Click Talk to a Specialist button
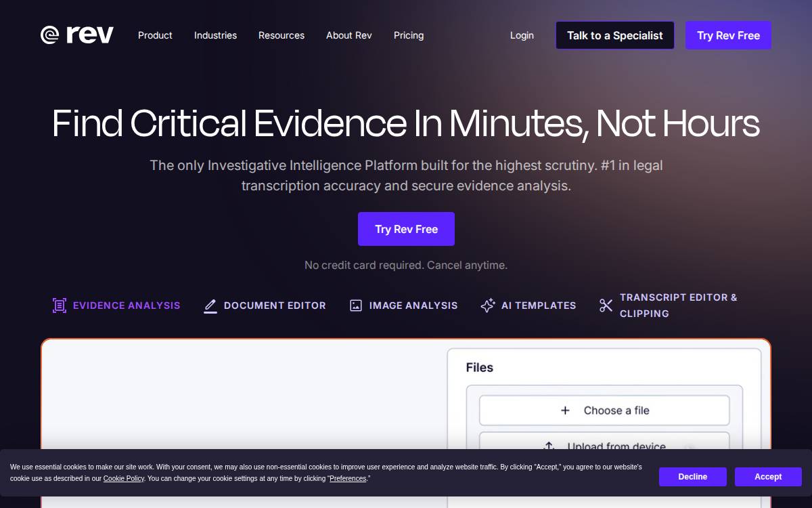The width and height of the screenshot is (812, 508). [615, 35]
